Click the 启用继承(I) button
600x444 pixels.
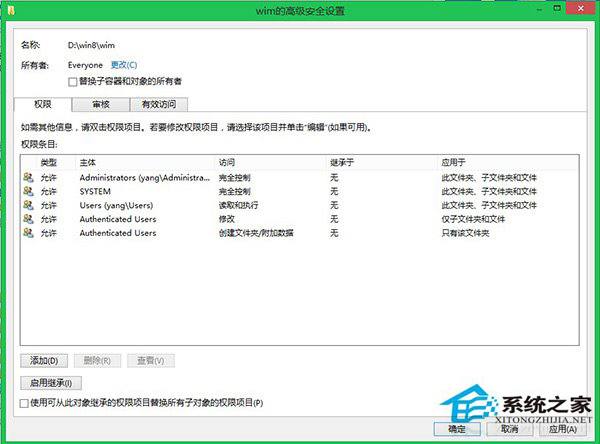click(50, 382)
